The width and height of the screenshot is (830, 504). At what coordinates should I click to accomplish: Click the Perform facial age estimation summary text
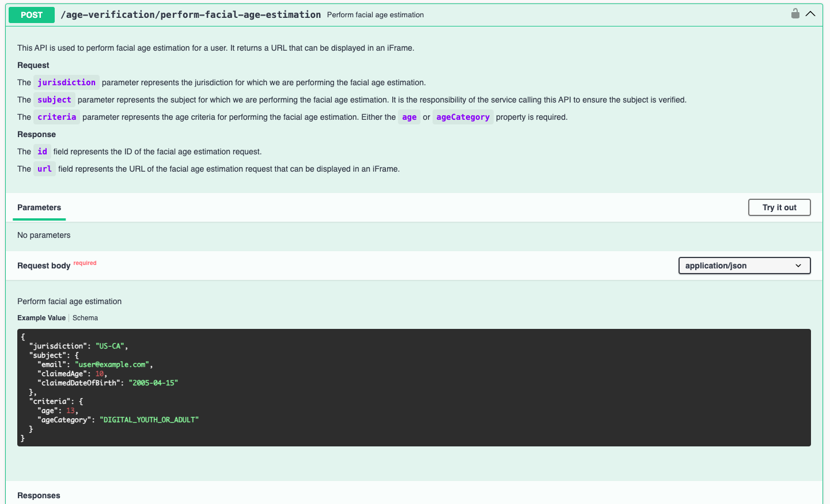pos(375,15)
